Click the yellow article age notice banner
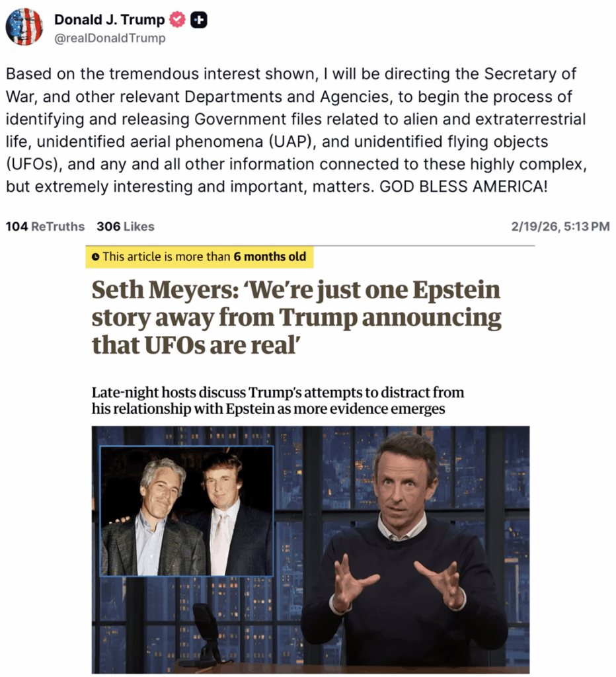616x677 pixels. click(200, 257)
